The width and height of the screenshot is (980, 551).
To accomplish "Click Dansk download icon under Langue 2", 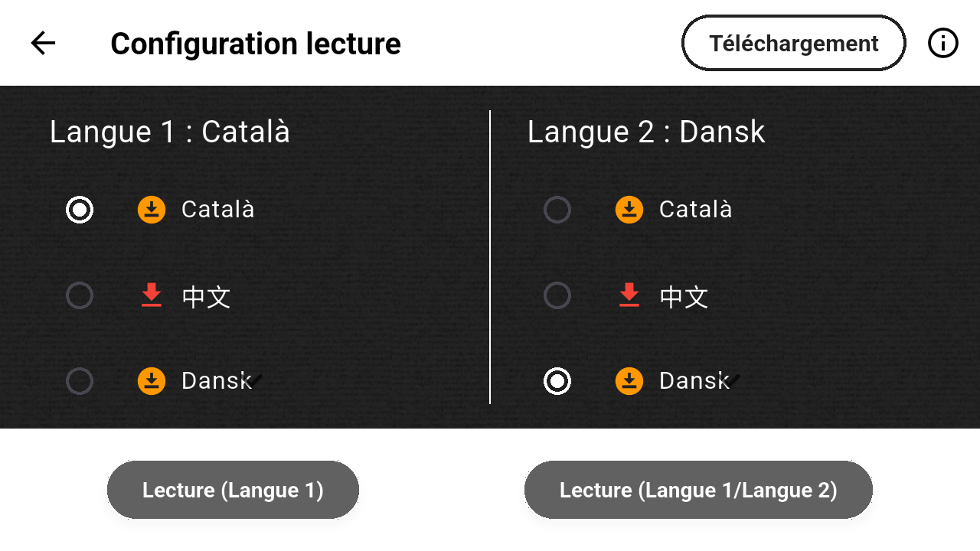I will click(x=629, y=381).
